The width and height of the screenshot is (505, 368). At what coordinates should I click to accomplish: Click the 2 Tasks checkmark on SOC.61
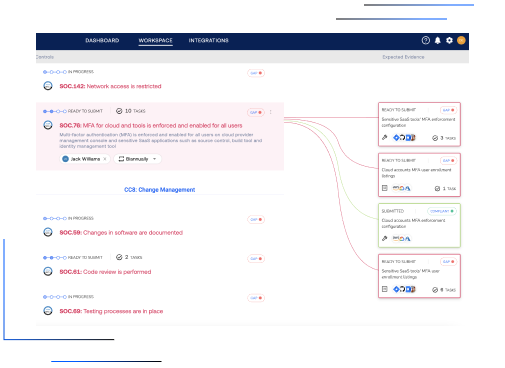pyautogui.click(x=119, y=257)
